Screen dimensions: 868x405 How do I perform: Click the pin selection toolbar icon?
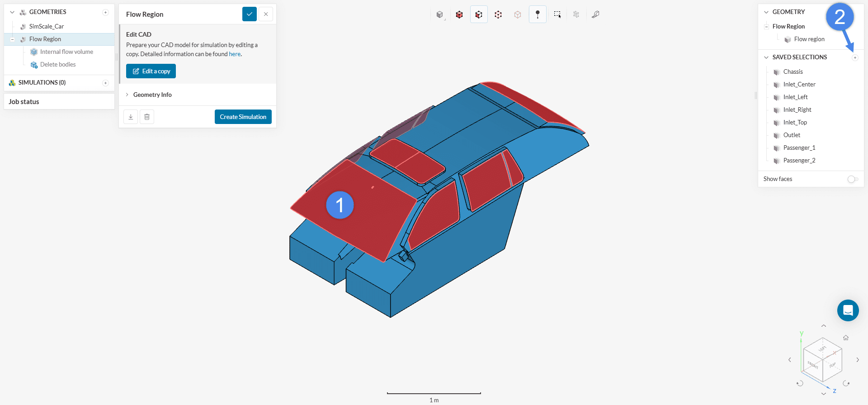[538, 14]
